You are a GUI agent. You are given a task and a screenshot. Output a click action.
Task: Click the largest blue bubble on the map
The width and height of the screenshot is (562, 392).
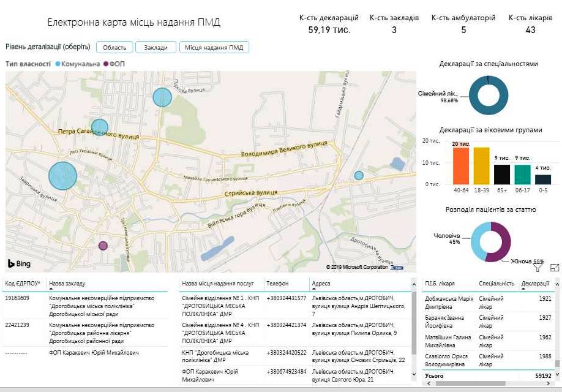coord(62,176)
